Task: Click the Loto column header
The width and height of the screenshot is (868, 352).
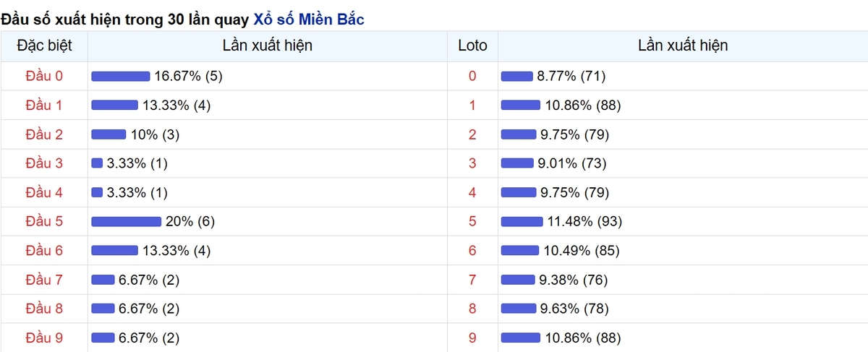Action: [x=472, y=46]
